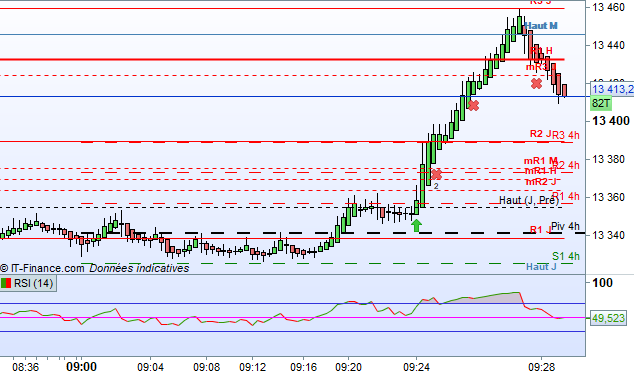This screenshot has width=634, height=371.
Task: Select the R3 4h resistance label
Action: click(x=566, y=135)
